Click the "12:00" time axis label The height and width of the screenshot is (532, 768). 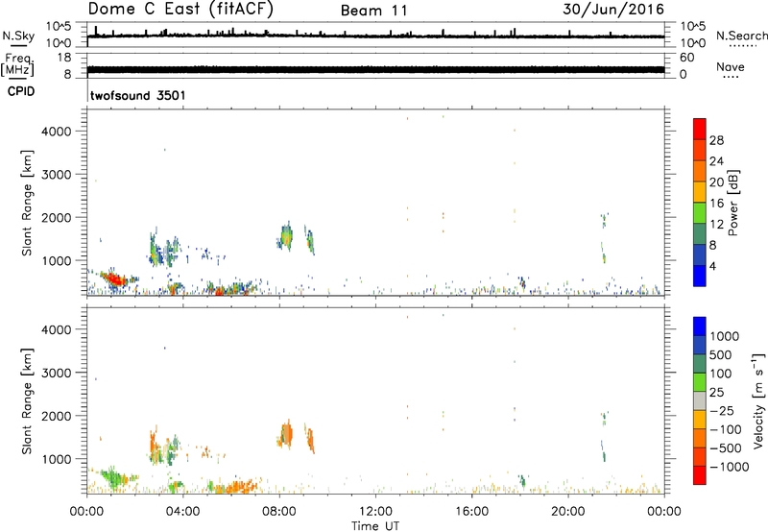[x=375, y=512]
